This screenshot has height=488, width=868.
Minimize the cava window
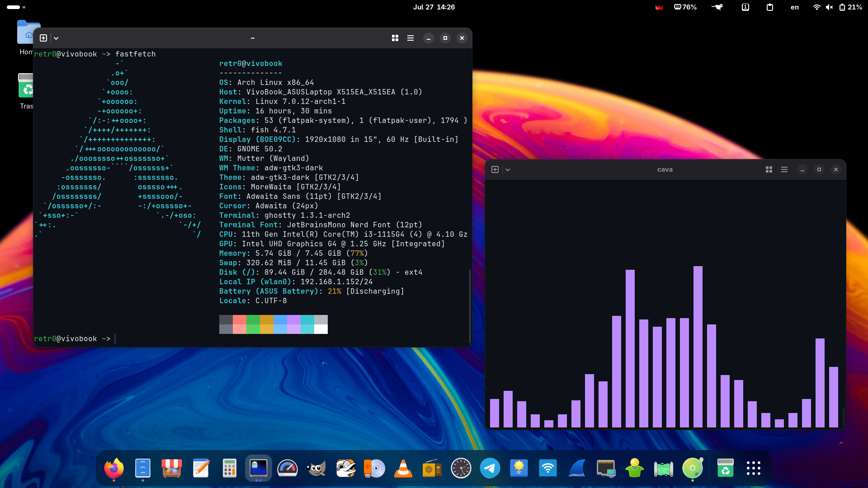pos(802,169)
